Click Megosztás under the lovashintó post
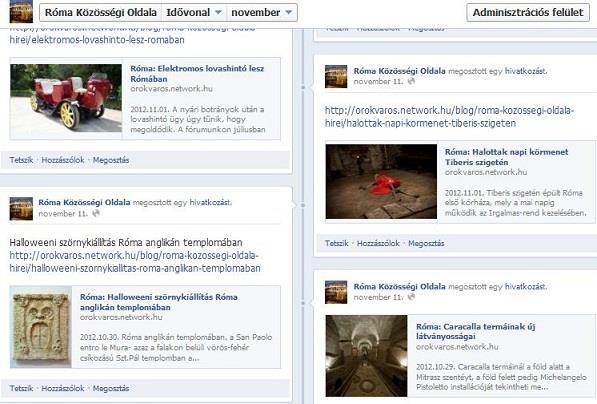Viewport: 597px width, 404px height. pyautogui.click(x=111, y=160)
